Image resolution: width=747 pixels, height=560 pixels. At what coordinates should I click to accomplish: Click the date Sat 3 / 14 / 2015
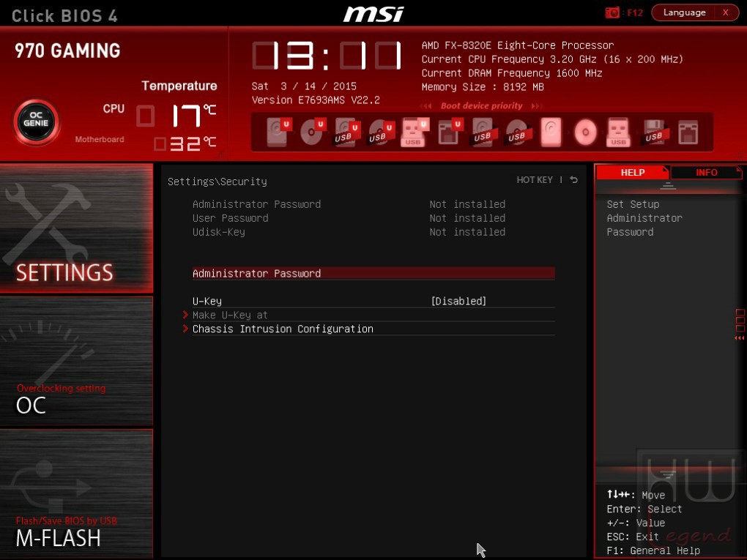(304, 86)
